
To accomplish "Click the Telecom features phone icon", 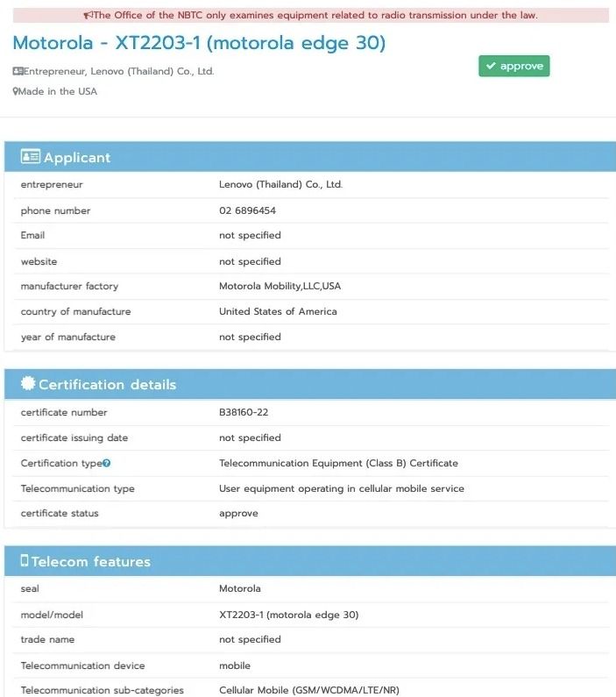I will (25, 560).
